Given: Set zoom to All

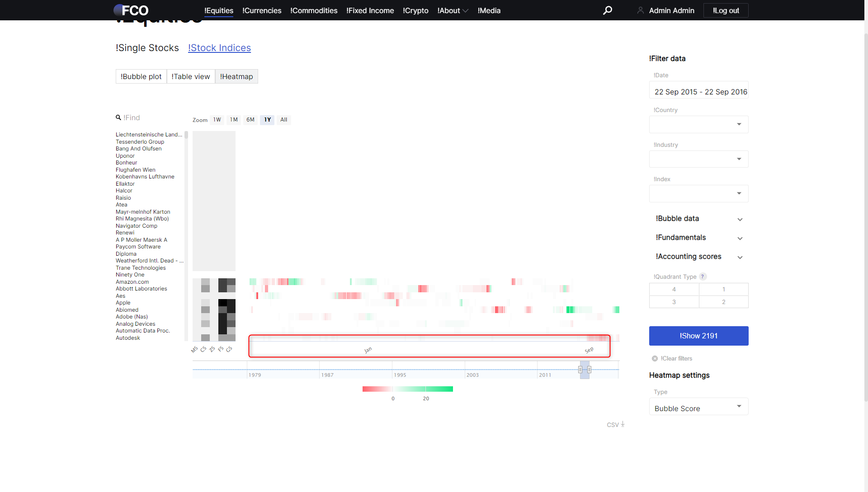Looking at the screenshot, I should (283, 120).
